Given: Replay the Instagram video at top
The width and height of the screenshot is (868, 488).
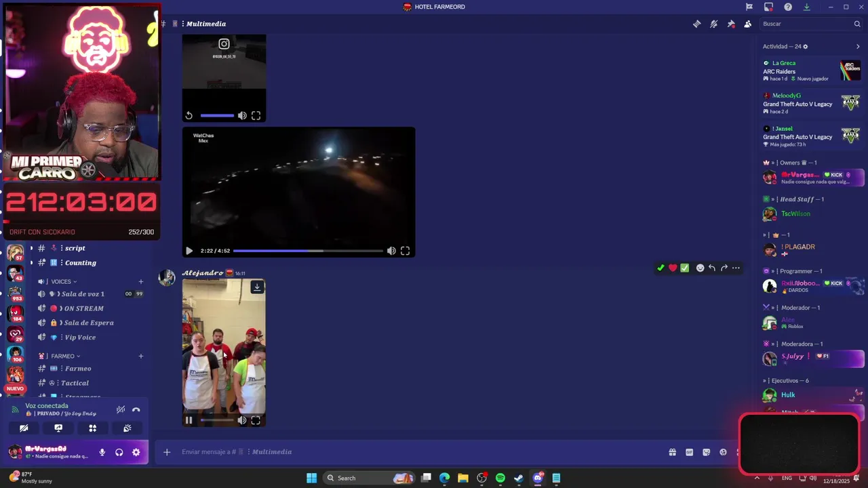Looking at the screenshot, I should (x=189, y=116).
